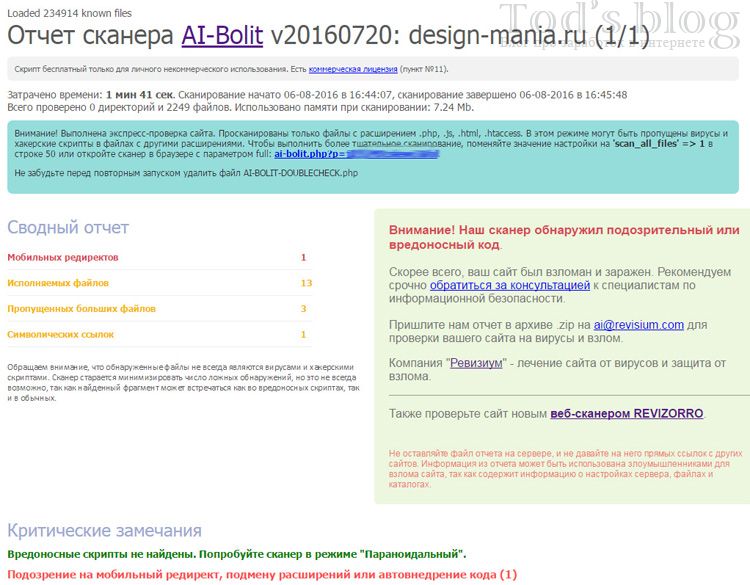750x585 pixels.
Task: Click «Пропущенных больших файлов» summary entry
Action: [81, 308]
